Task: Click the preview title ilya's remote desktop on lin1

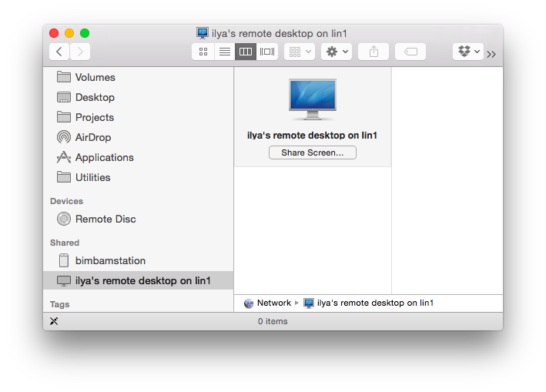Action: tap(313, 135)
